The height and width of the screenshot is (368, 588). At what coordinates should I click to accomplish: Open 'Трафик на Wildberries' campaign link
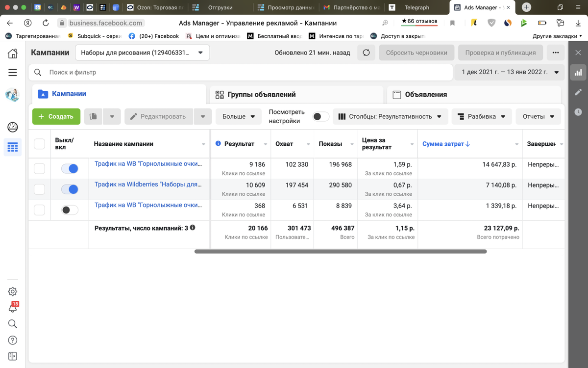click(148, 184)
